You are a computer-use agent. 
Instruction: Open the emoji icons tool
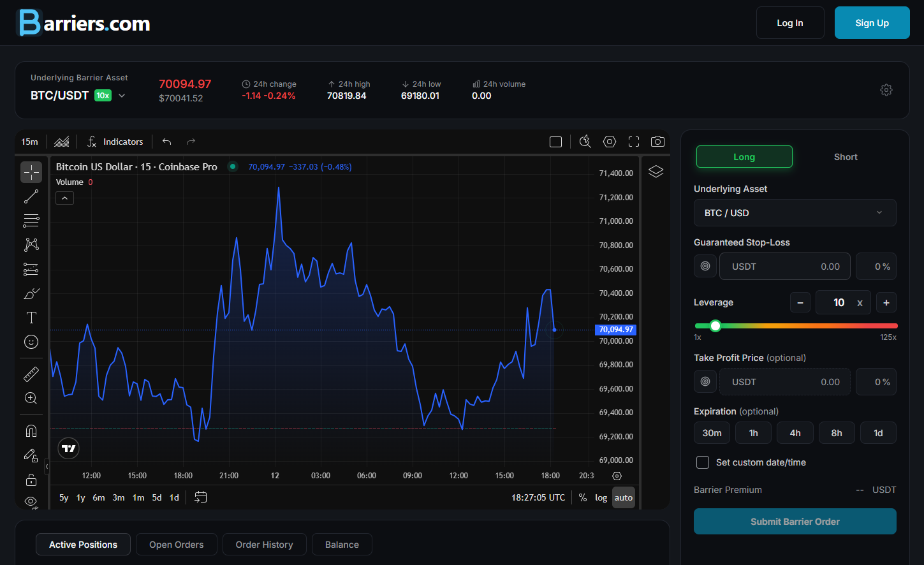[x=31, y=342]
